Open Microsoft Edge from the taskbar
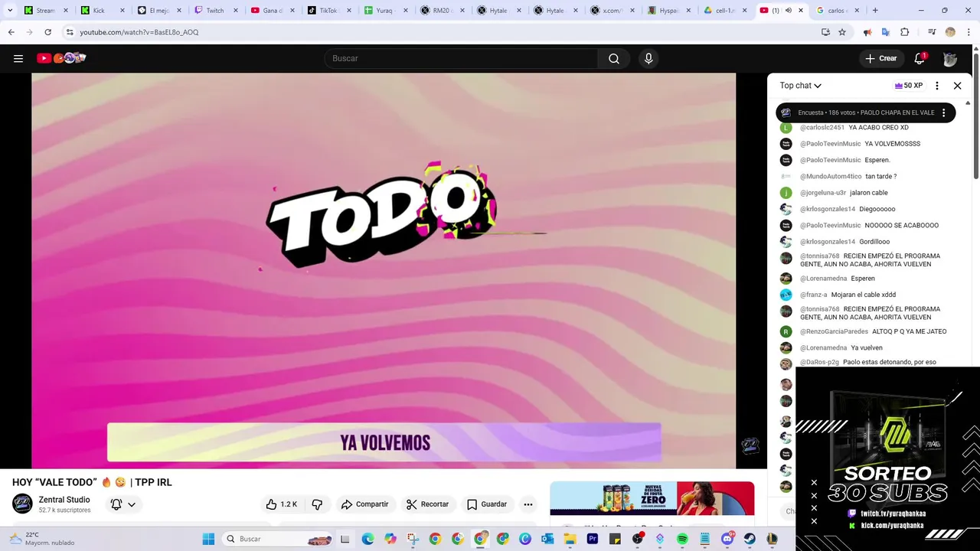 tap(367, 539)
